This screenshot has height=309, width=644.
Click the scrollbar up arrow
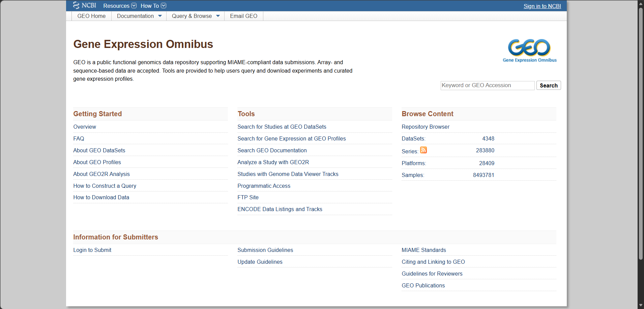click(x=641, y=3)
